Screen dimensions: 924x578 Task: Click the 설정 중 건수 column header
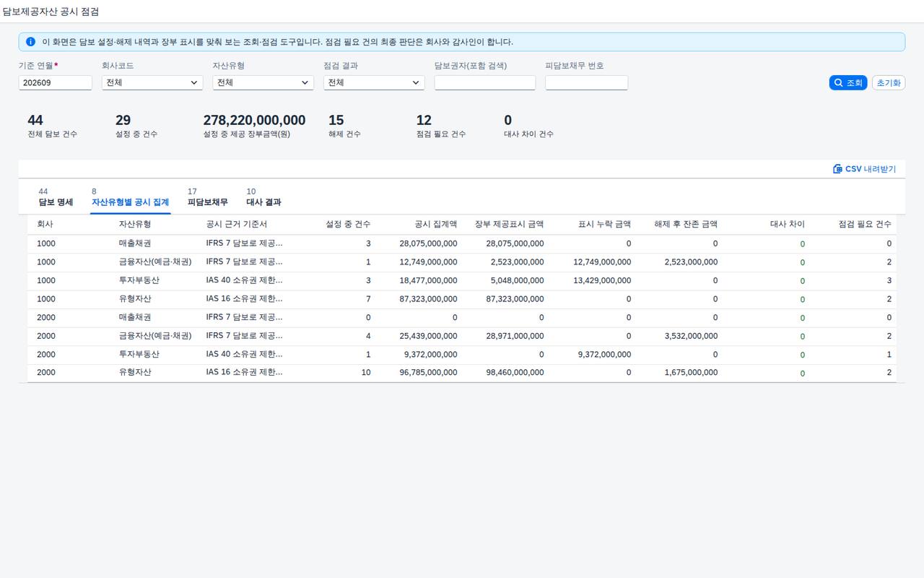[x=349, y=225]
